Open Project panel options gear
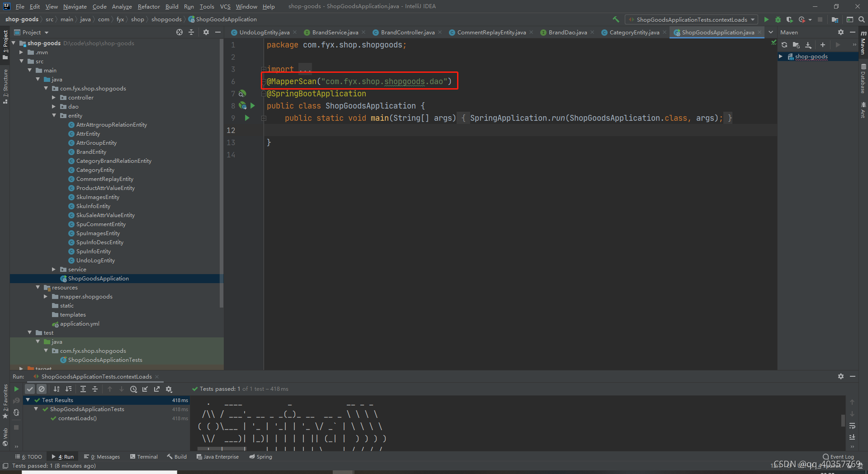This screenshot has height=474, width=868. pos(206,32)
